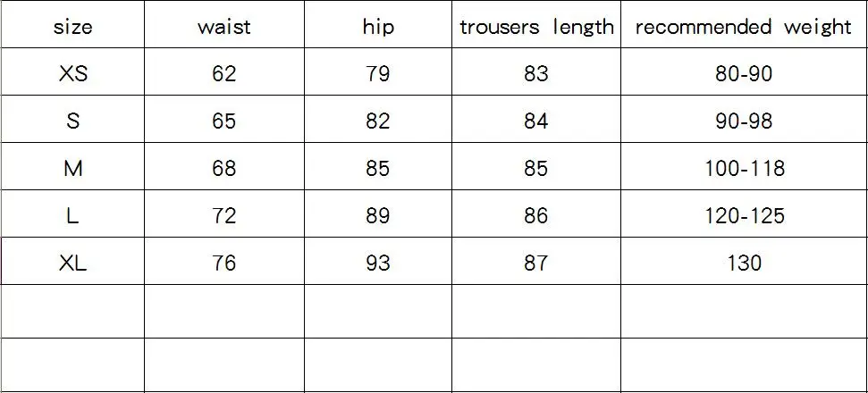868x393 pixels.
Task: Click the 'hip' column header
Action: click(x=378, y=24)
